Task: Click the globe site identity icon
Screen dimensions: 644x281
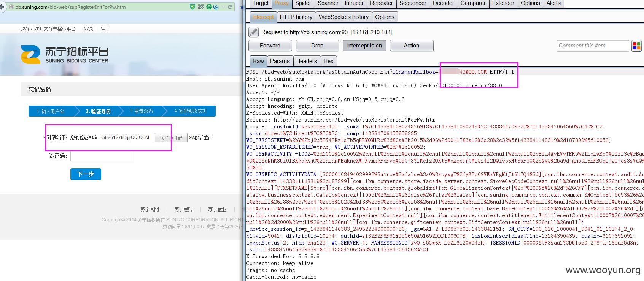Action: pos(11,7)
